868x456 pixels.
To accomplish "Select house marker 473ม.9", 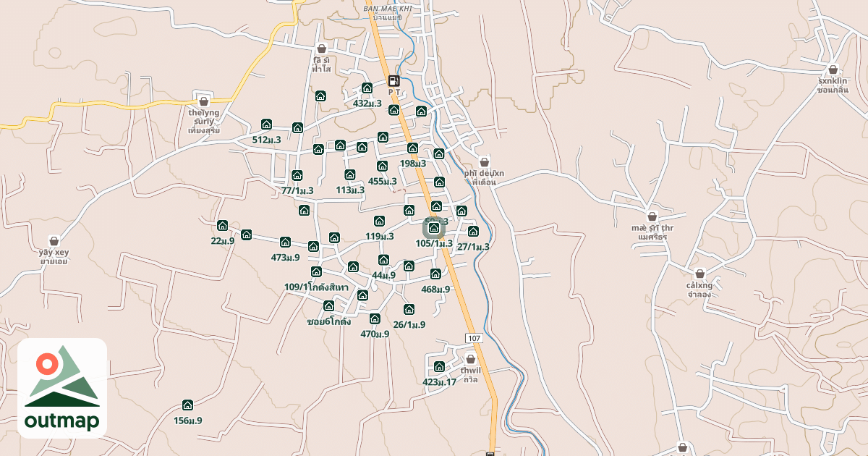I will point(285,242).
